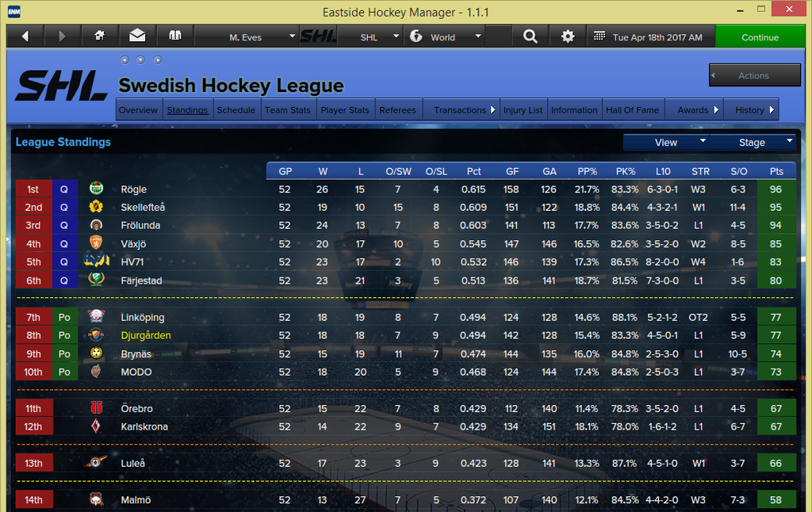This screenshot has width=812, height=512.
Task: Sort standings by GF column header
Action: coord(512,171)
